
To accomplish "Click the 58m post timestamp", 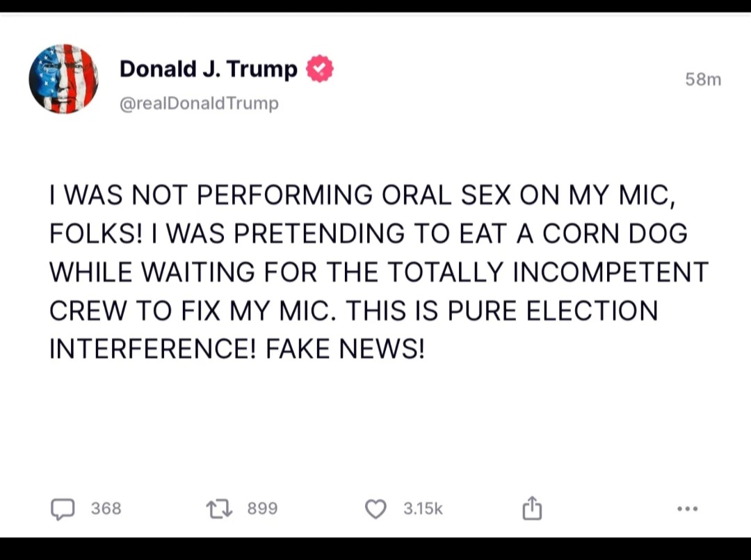I will [x=703, y=79].
